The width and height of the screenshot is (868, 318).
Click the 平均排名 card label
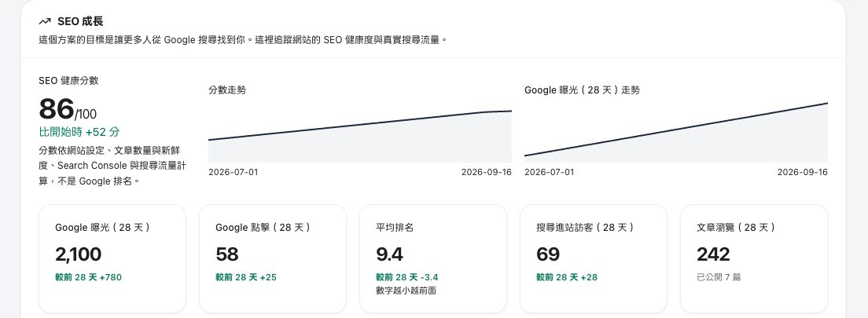click(x=395, y=227)
